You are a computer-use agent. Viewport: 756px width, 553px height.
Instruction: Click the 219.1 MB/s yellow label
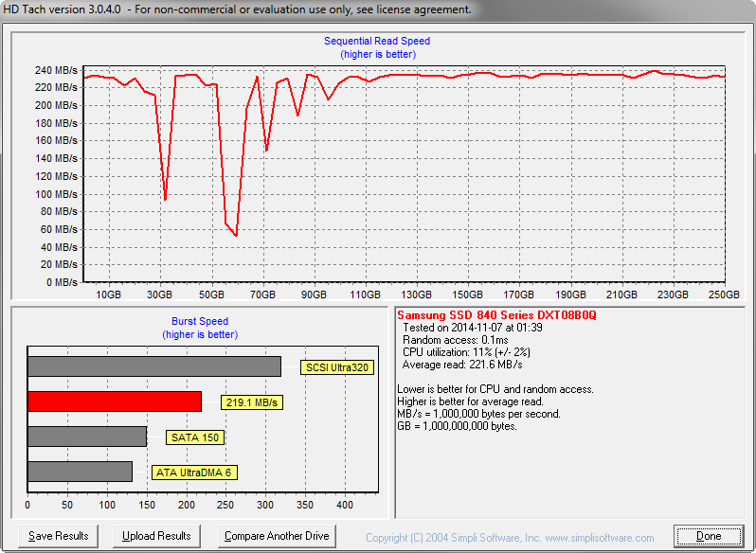(252, 402)
